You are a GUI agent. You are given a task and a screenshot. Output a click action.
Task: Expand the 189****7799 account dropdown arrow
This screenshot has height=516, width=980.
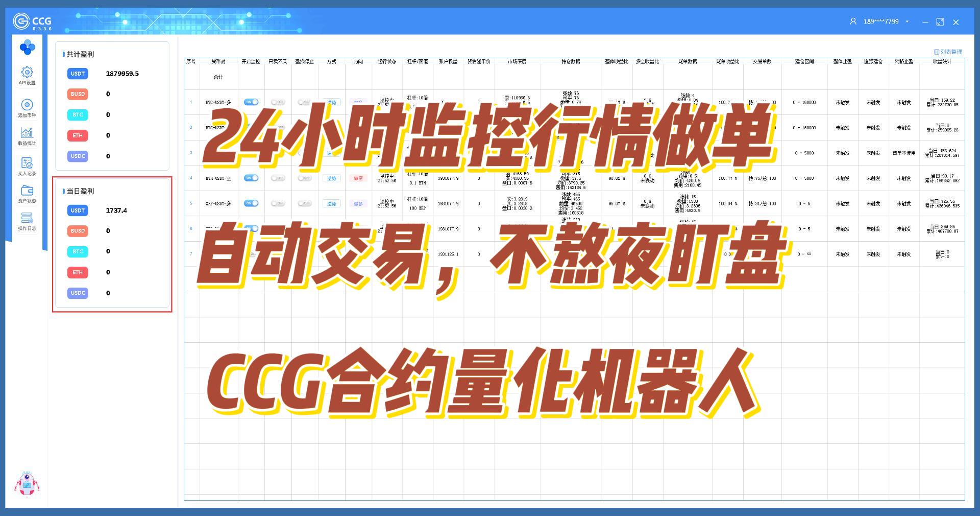907,21
